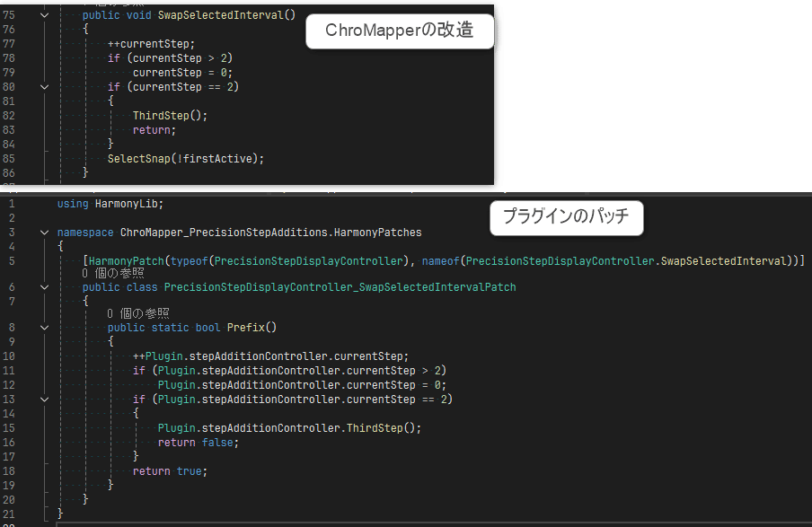Click line number 85 in upper editor
The width and height of the screenshot is (812, 527).
pos(9,159)
